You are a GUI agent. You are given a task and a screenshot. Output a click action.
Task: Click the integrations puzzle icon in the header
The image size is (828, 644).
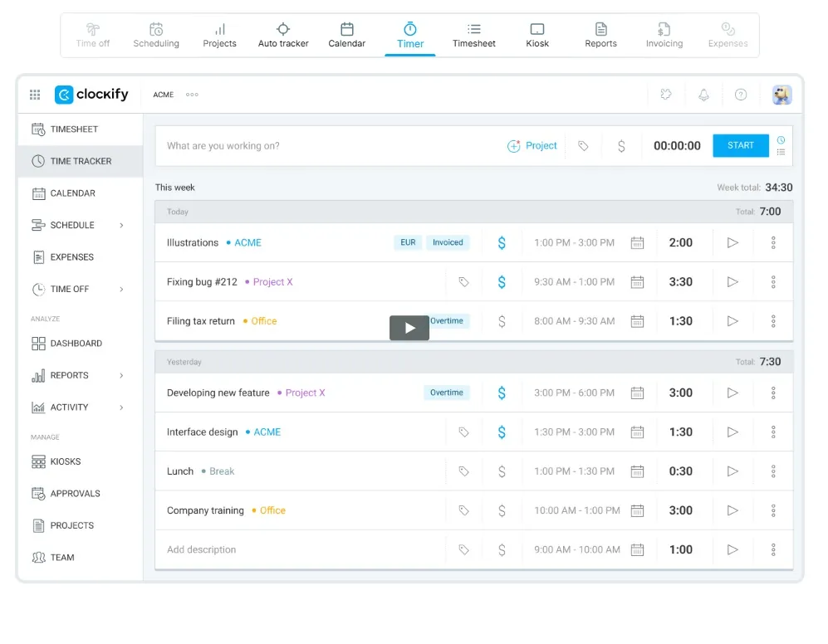666,95
